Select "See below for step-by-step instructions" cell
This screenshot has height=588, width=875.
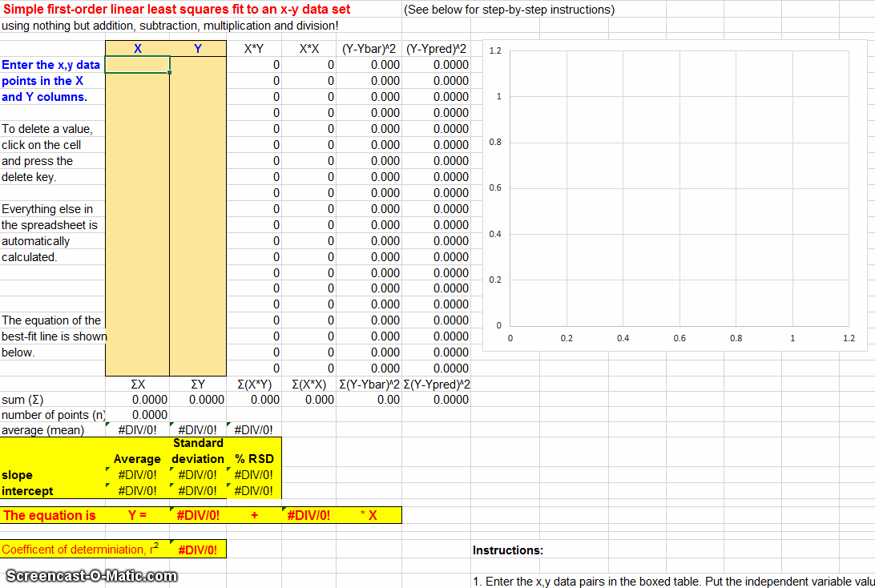coord(510,10)
